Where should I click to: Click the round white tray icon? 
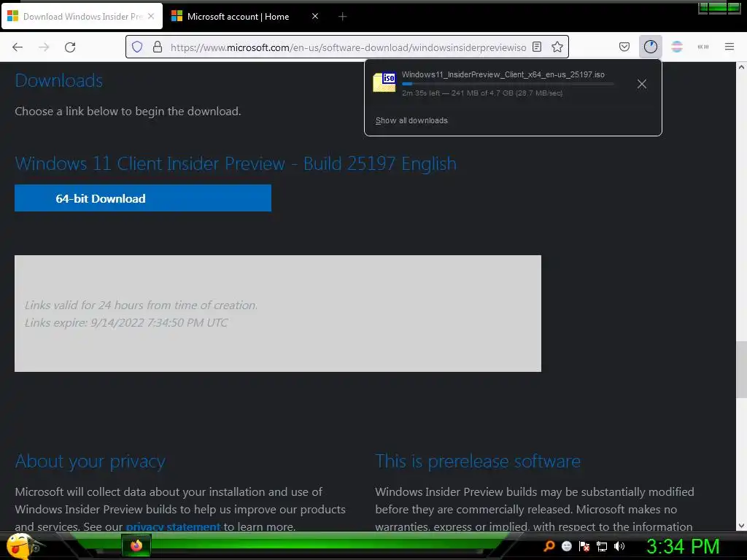coord(566,546)
